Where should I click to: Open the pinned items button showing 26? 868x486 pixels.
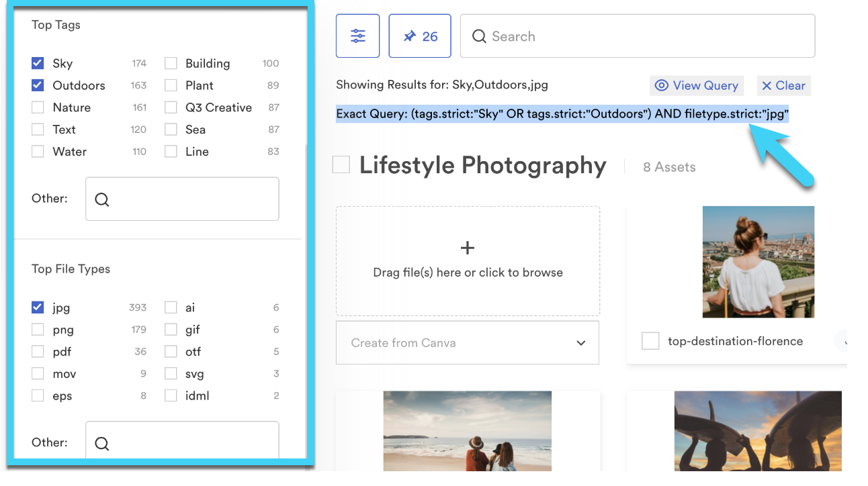pos(421,36)
